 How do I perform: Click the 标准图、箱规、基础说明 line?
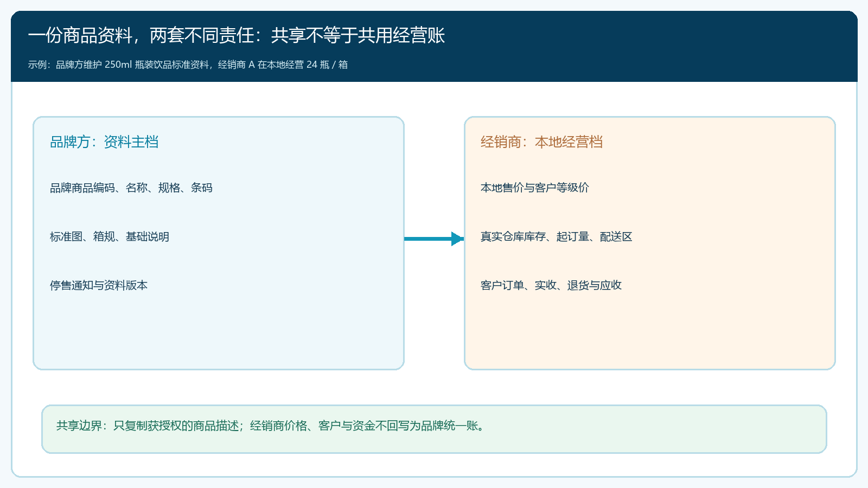(x=110, y=236)
